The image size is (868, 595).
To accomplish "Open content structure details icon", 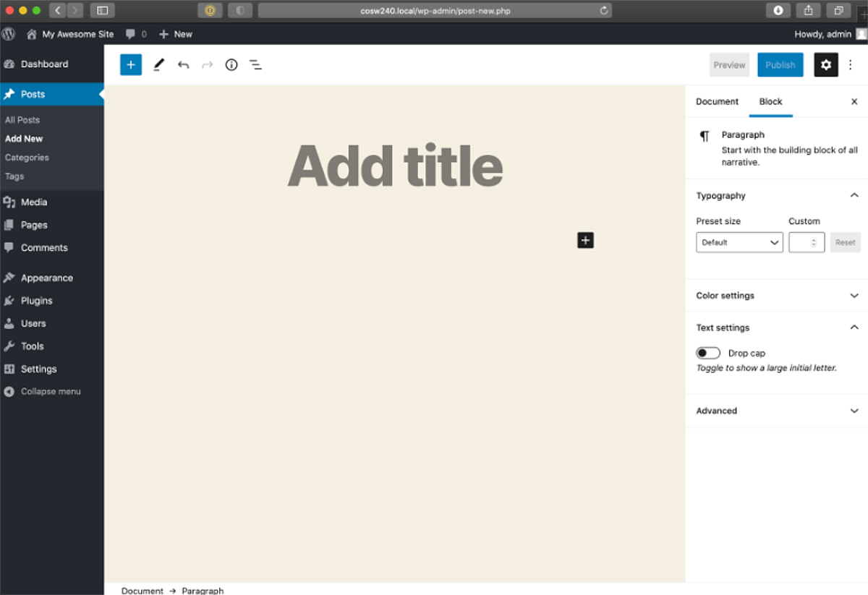I will point(231,64).
